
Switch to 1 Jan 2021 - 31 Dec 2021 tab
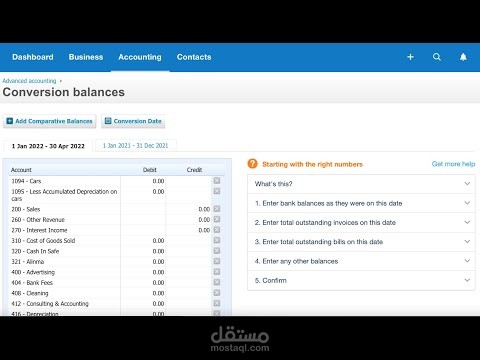(135, 146)
